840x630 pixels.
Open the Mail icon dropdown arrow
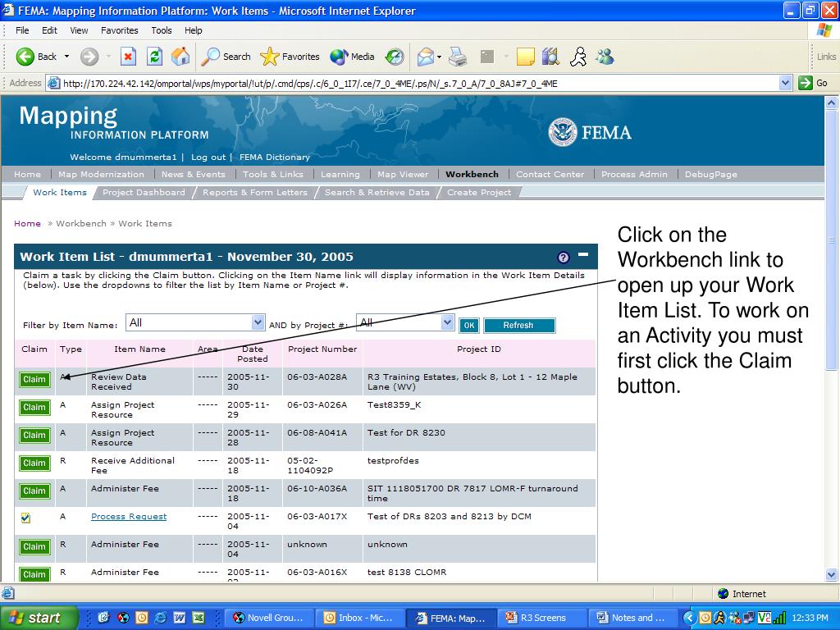pos(440,57)
